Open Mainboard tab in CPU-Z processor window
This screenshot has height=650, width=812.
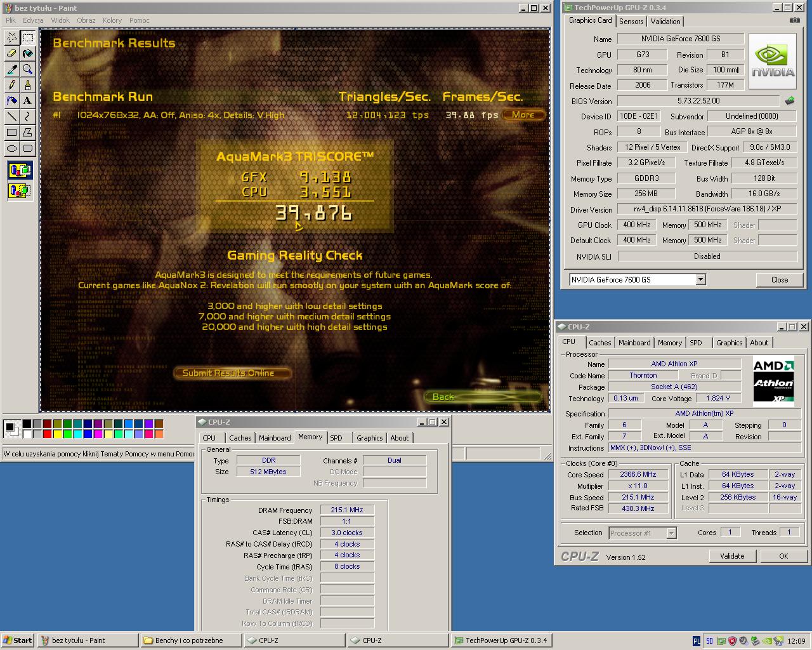tap(634, 343)
